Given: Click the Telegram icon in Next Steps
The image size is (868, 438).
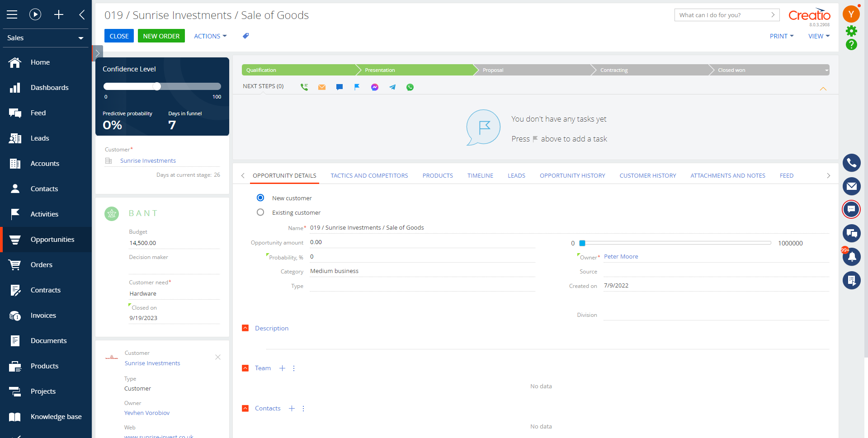Looking at the screenshot, I should 392,87.
